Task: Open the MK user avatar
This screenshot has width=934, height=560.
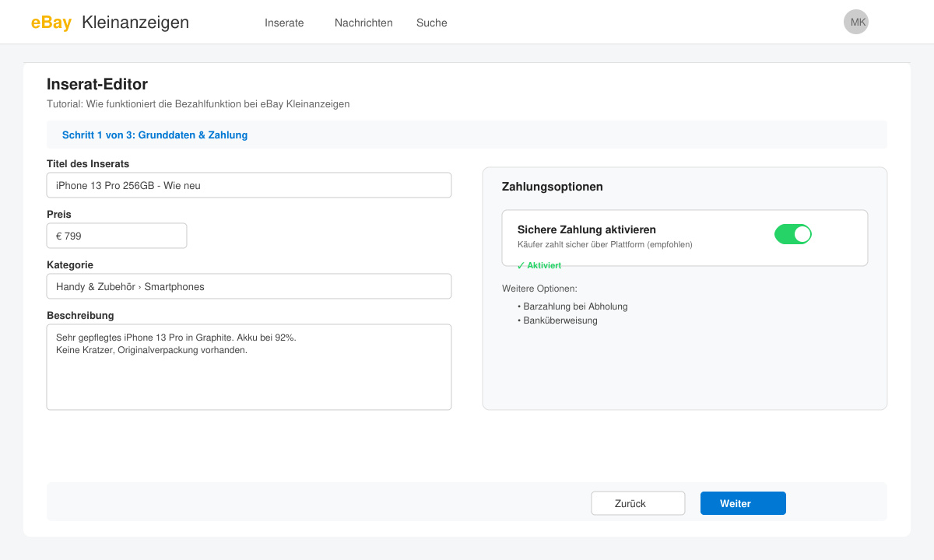Action: coord(856,22)
